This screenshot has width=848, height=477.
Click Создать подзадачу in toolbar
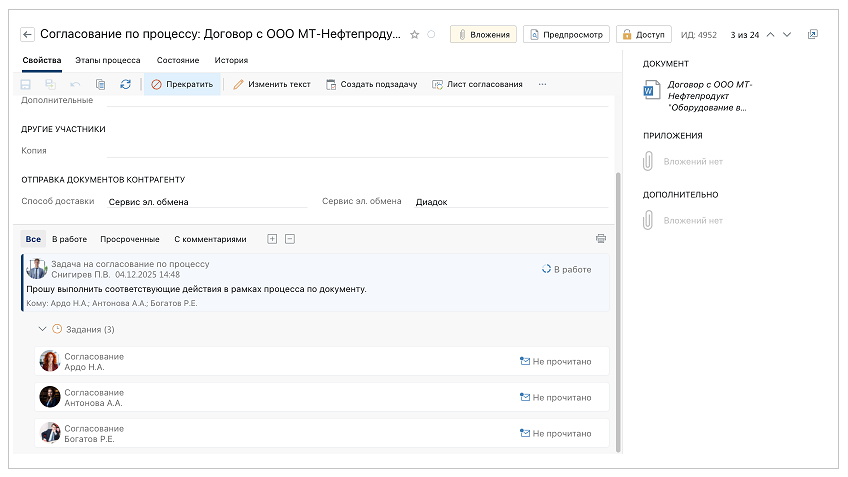[371, 85]
